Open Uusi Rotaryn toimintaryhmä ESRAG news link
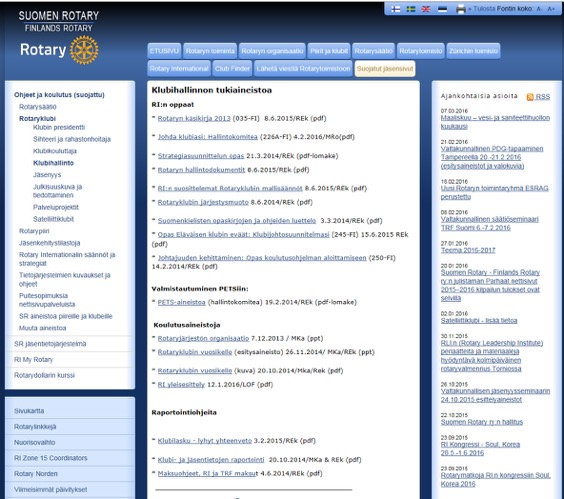The height and width of the screenshot is (499, 564). point(495,192)
